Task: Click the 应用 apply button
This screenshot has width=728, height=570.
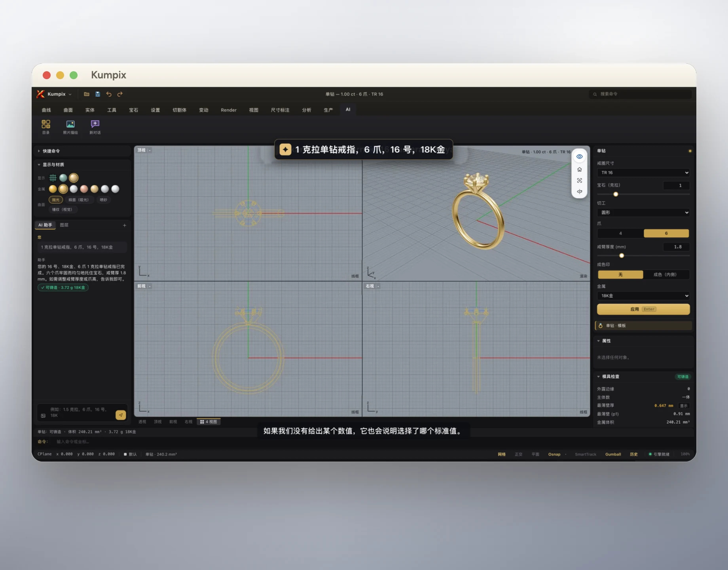Action: [643, 309]
